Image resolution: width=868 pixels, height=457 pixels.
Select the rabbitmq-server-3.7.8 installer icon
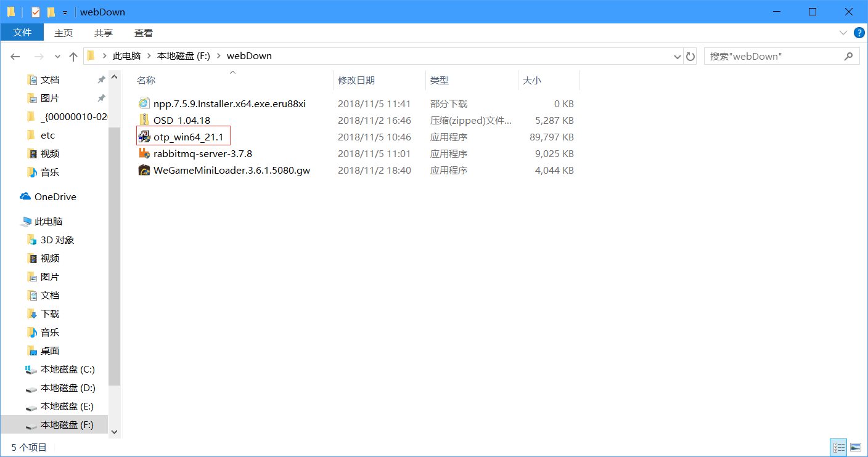(x=144, y=153)
